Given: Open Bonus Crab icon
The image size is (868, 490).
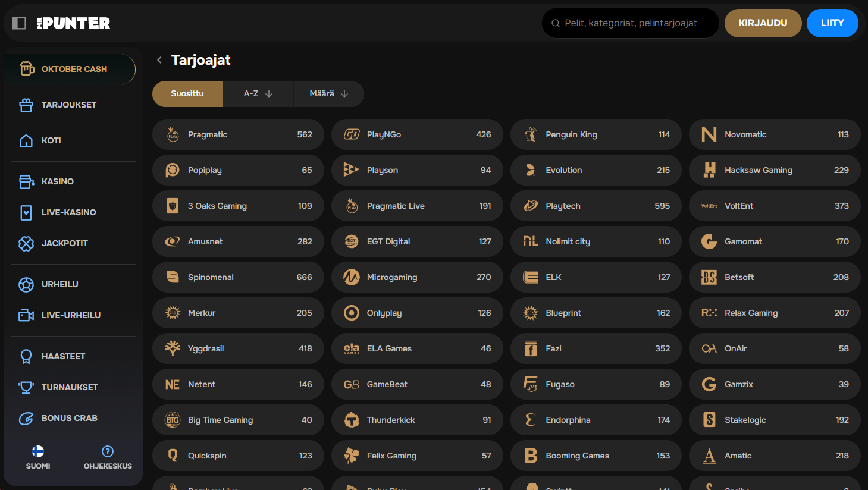Looking at the screenshot, I should pyautogui.click(x=26, y=419).
